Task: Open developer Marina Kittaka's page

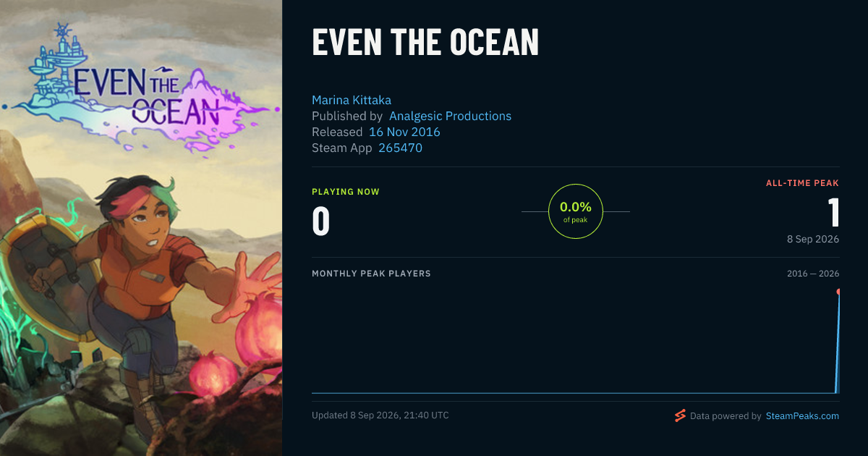Action: pos(352,100)
